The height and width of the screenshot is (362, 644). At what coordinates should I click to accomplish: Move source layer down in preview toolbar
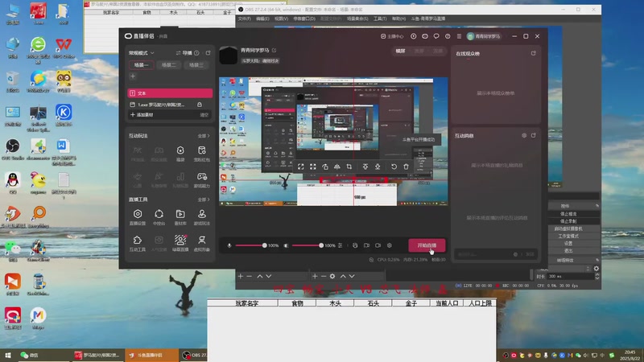[x=378, y=167]
